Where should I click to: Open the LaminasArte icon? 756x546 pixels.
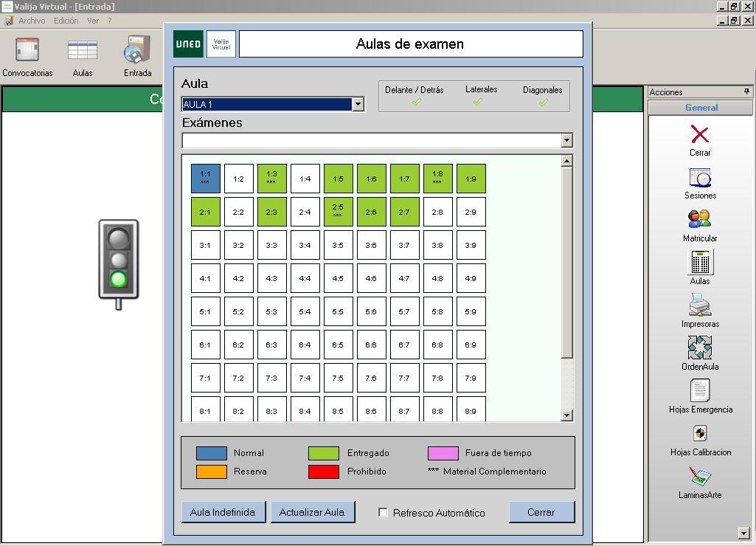point(699,477)
